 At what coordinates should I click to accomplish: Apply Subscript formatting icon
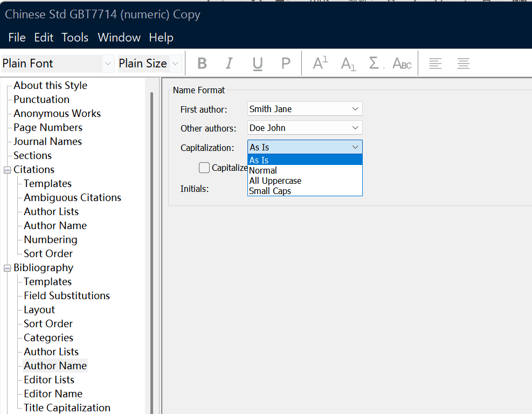348,64
